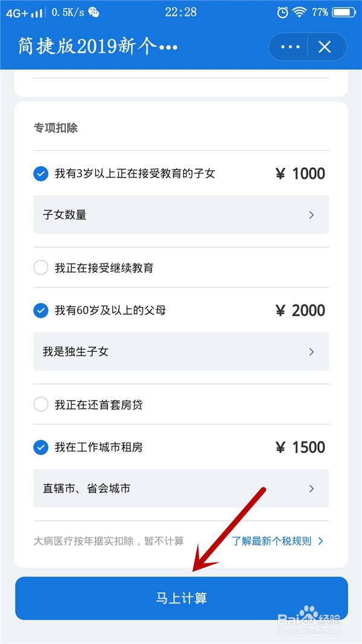Screen dimensions: 362x644
Task: Expand the 我是独生子女 selector
Action: click(181, 352)
